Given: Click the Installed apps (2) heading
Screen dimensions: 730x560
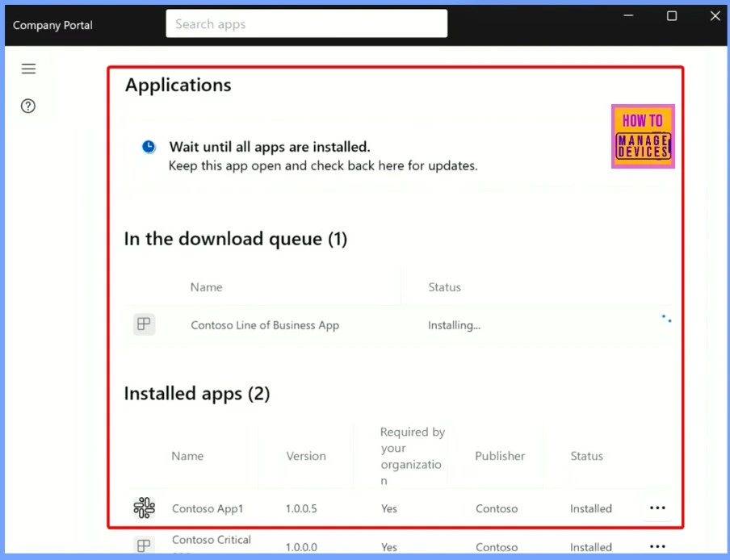Looking at the screenshot, I should (x=197, y=394).
